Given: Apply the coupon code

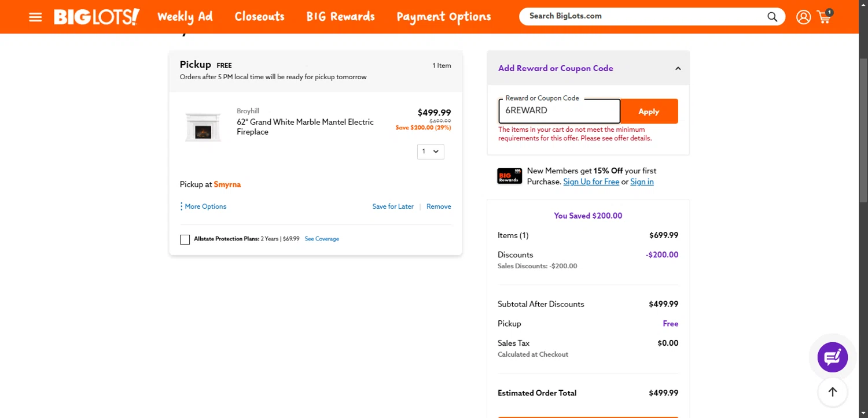Looking at the screenshot, I should click(649, 111).
